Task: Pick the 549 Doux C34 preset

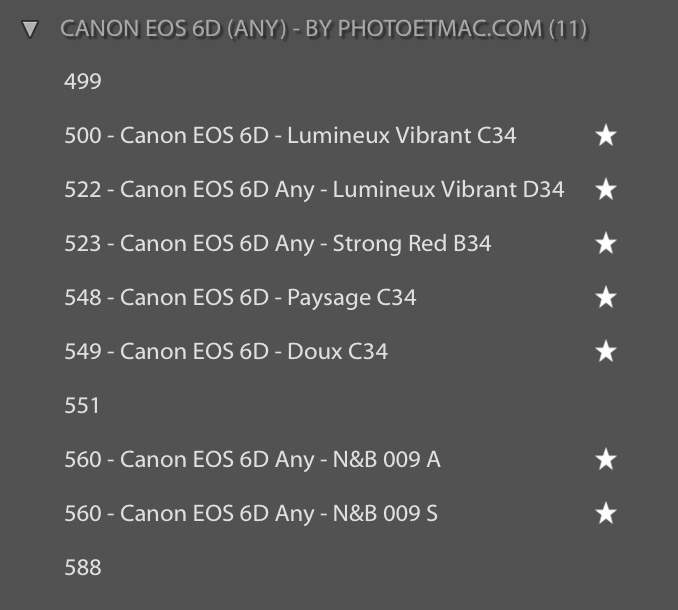Action: [226, 352]
